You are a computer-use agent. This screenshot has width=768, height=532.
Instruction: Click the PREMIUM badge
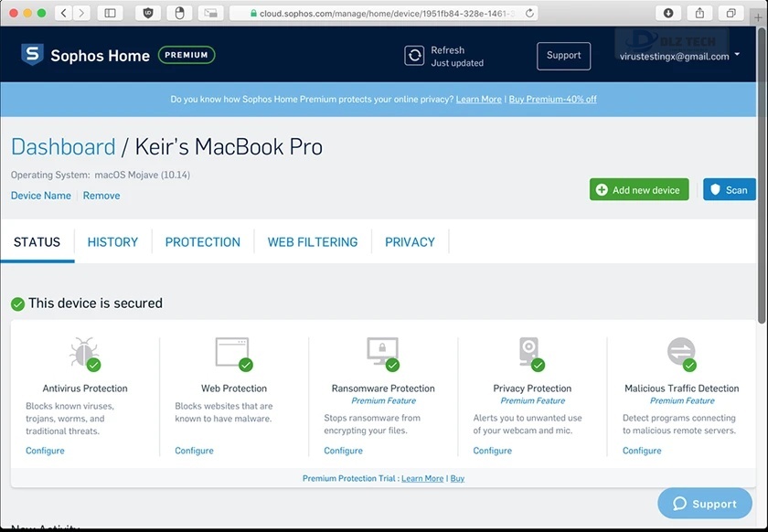point(187,55)
